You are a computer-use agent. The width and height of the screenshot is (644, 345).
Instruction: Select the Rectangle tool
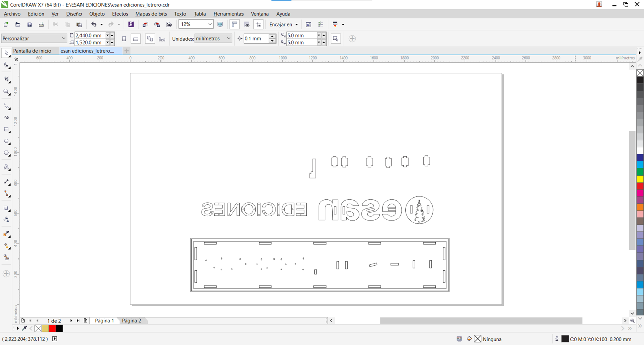tap(6, 130)
